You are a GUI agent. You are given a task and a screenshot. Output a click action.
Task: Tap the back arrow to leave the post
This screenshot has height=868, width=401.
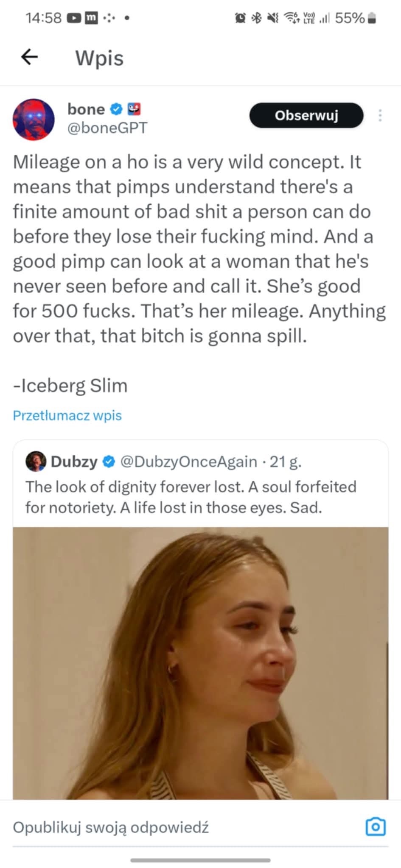click(30, 57)
